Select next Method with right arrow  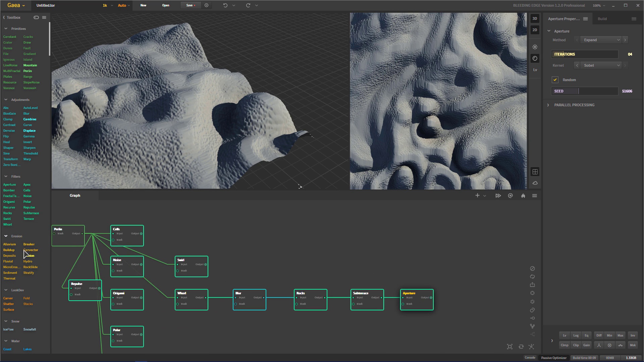[625, 40]
